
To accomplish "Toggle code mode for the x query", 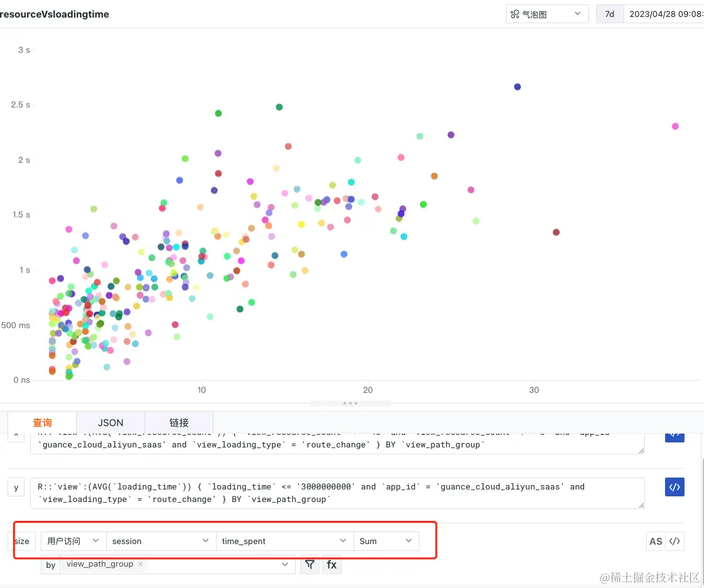I will pos(674,437).
